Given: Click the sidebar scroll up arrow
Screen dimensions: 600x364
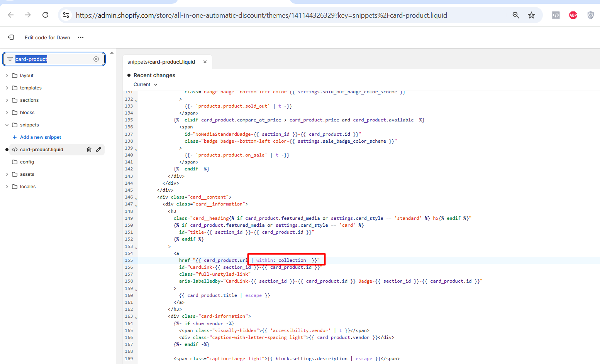Looking at the screenshot, I should [x=112, y=53].
